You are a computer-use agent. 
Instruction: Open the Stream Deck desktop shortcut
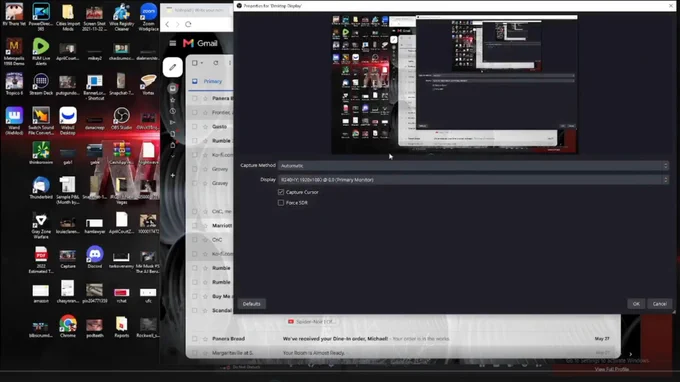pos(41,84)
